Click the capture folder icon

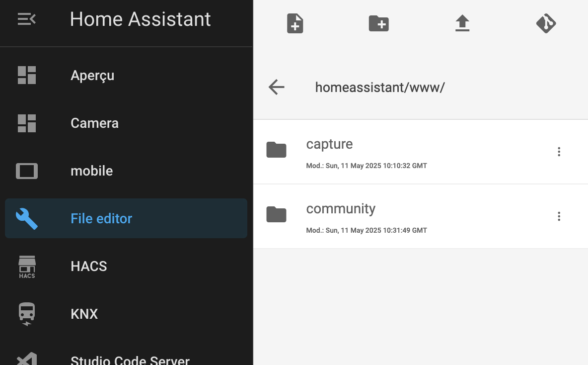[x=276, y=150]
